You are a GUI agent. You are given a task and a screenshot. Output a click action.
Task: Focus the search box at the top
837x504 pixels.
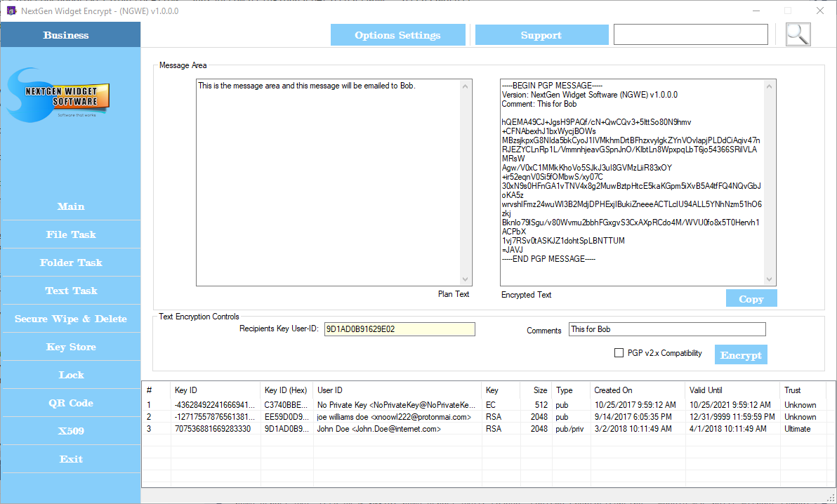coord(691,34)
